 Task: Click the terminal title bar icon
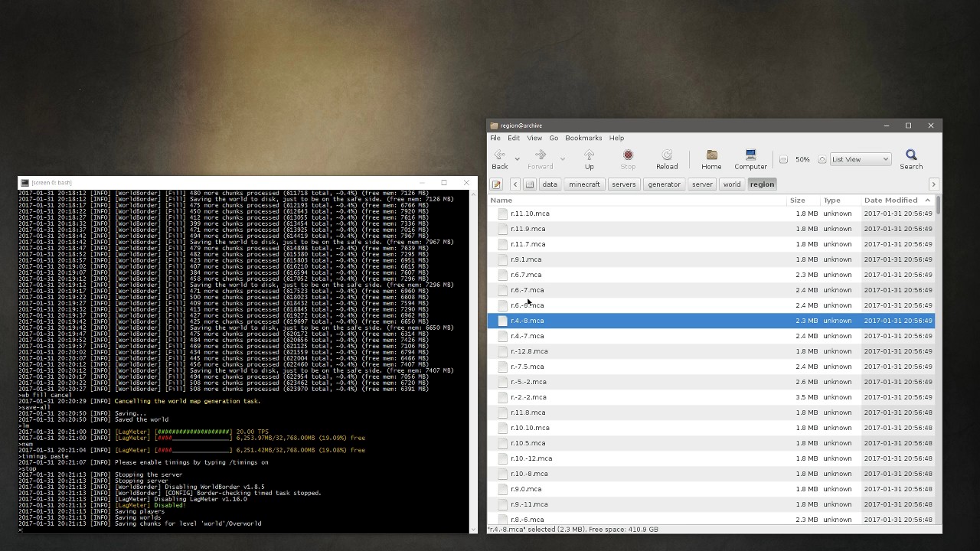click(x=24, y=183)
